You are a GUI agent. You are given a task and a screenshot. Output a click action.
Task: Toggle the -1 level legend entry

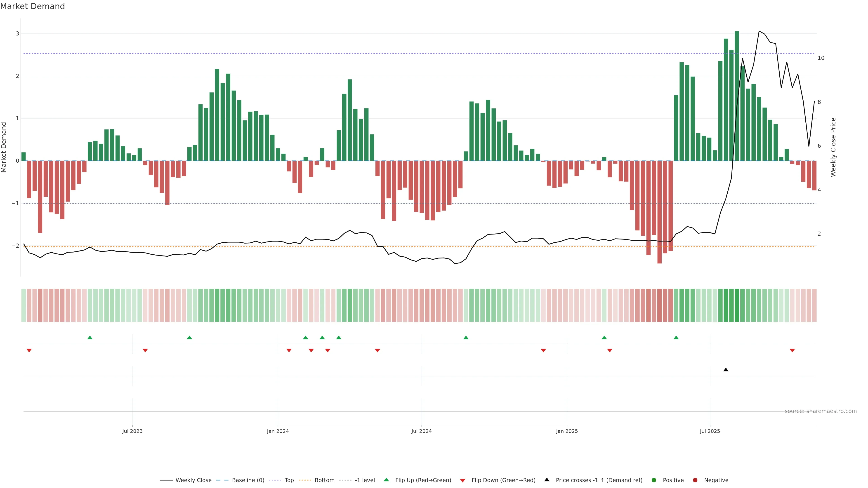(365, 480)
